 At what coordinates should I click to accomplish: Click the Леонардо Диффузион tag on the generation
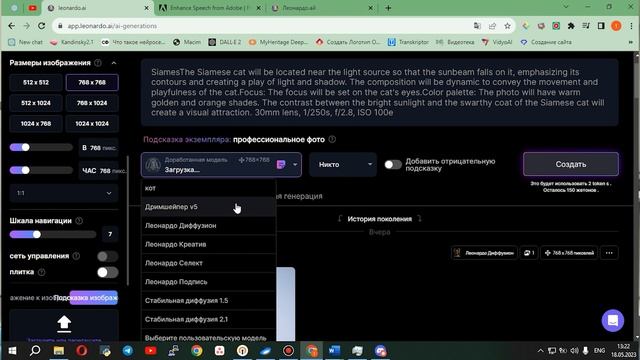(484, 253)
